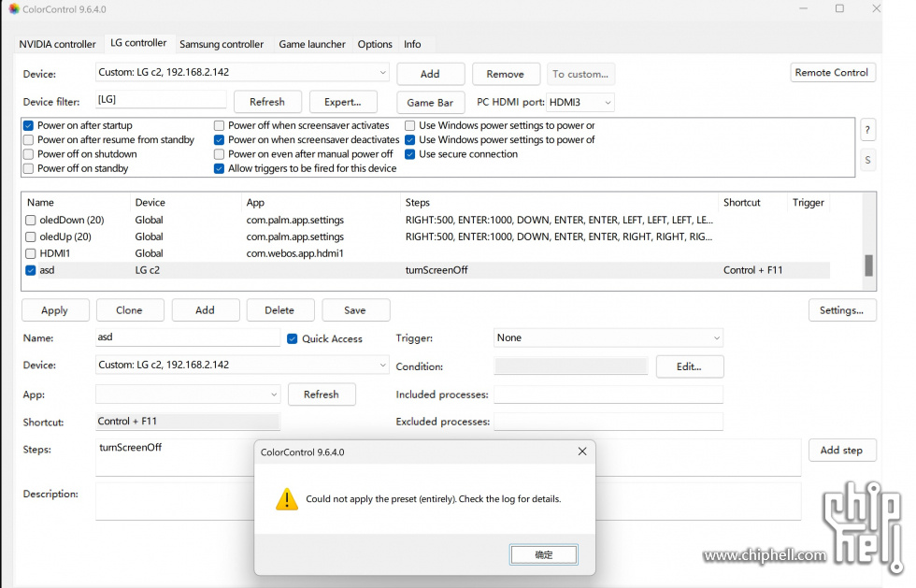Image resolution: width=916 pixels, height=588 pixels.
Task: Click the Excluded processes field
Action: [x=608, y=422]
